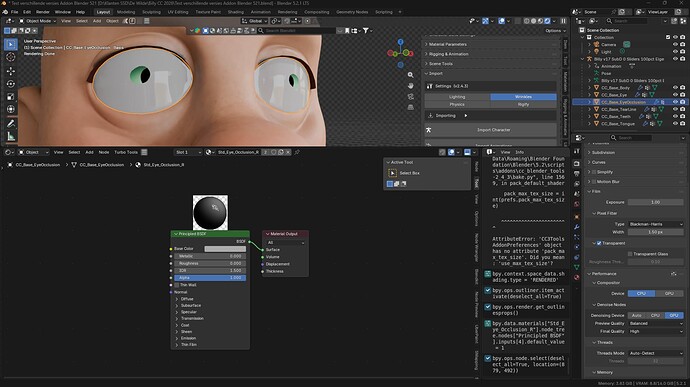Enable rendered viewport shading mode icon
The height and width of the screenshot is (387, 690).
[547, 21]
